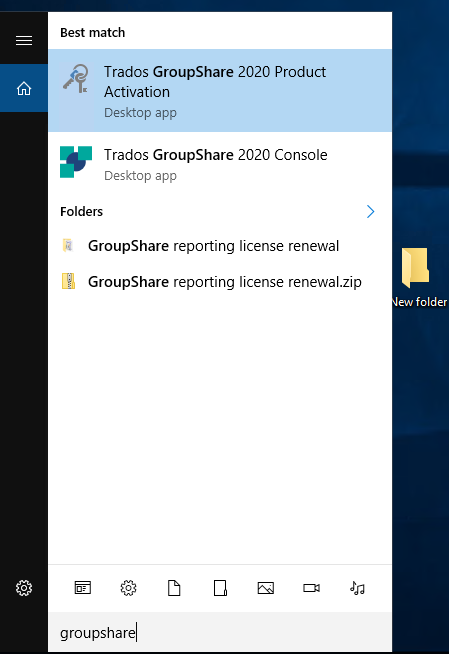Expand Folders results with the chevron arrow
Screen dimensions: 449x654
click(370, 211)
